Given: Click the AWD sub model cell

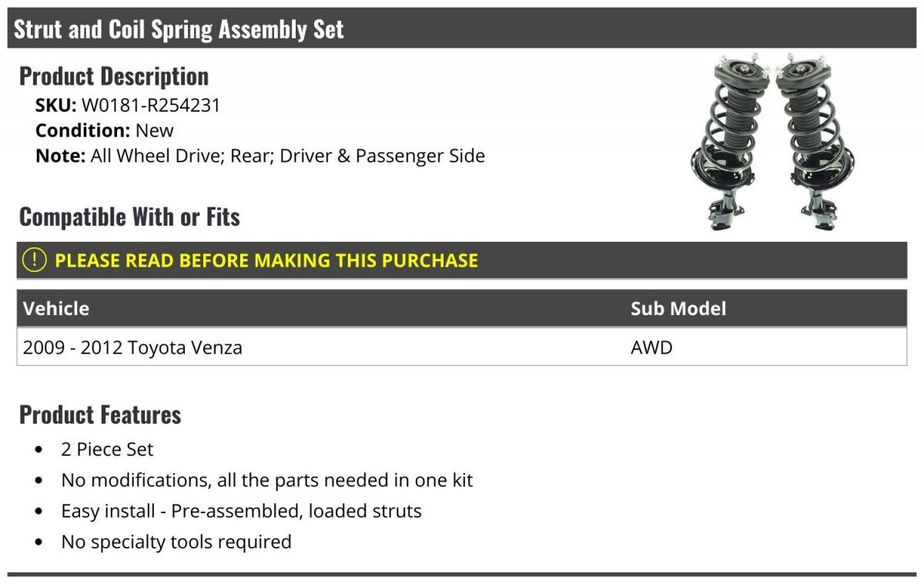Looking at the screenshot, I should [x=651, y=347].
